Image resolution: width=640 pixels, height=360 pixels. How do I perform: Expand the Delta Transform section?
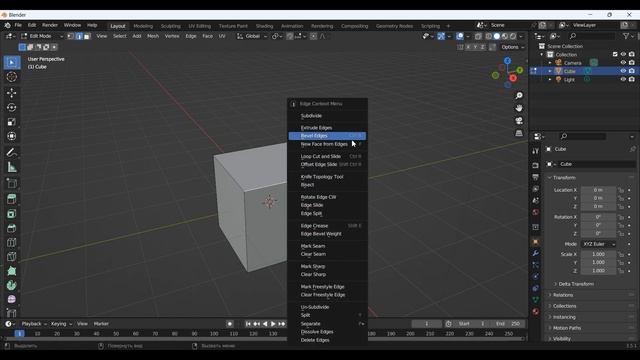pos(576,284)
